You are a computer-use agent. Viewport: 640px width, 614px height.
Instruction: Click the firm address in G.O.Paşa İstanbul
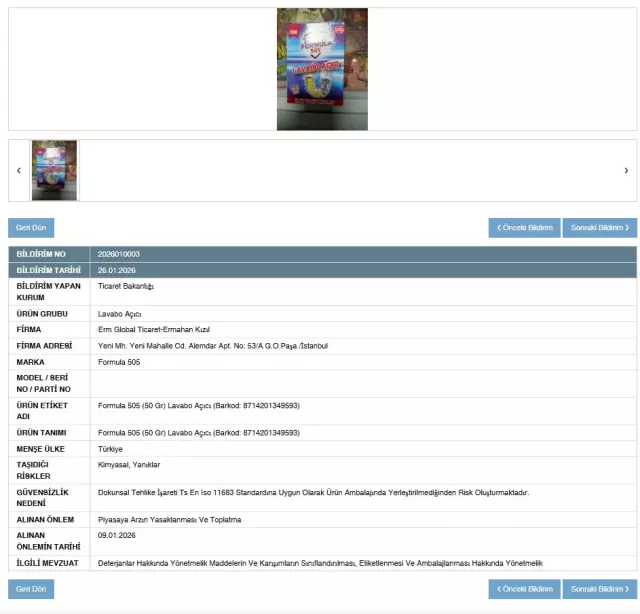[x=212, y=346]
